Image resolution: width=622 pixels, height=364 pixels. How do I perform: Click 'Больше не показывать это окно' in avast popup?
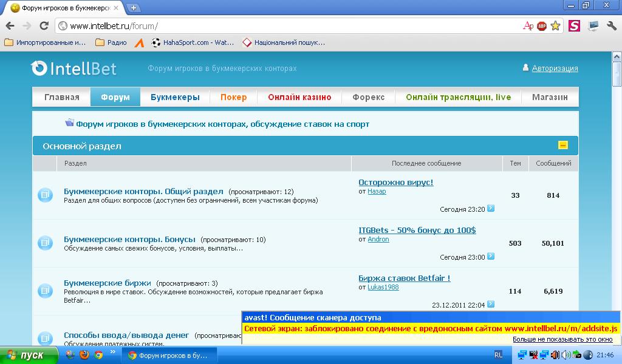click(562, 339)
